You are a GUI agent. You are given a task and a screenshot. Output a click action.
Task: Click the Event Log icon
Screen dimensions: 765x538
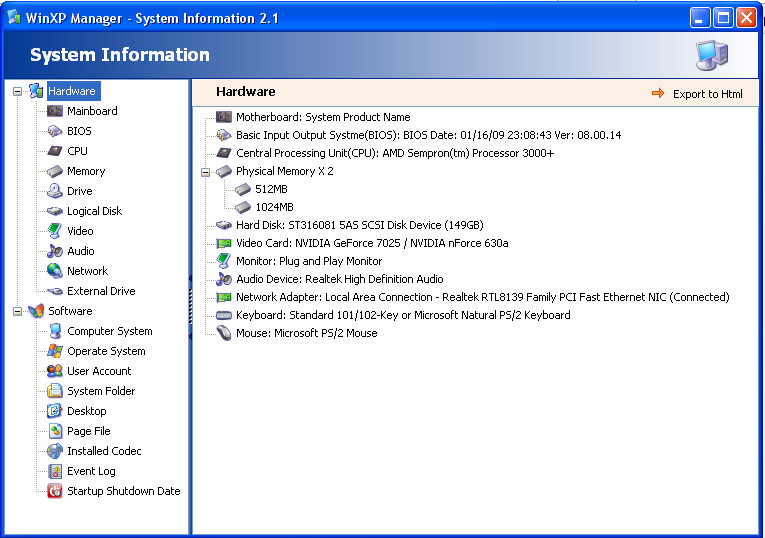click(x=55, y=471)
